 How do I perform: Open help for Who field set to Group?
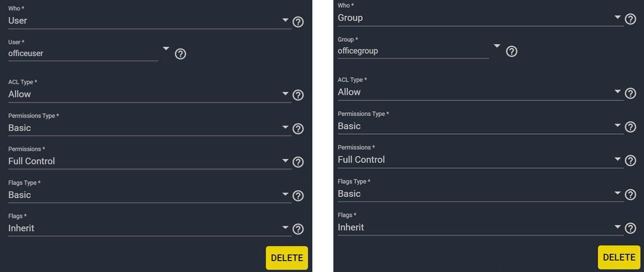(x=630, y=19)
